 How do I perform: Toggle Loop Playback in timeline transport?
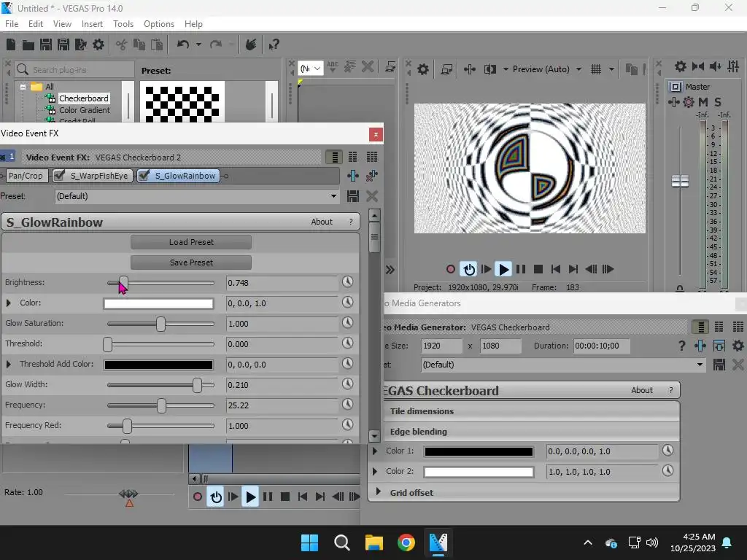coord(216,497)
